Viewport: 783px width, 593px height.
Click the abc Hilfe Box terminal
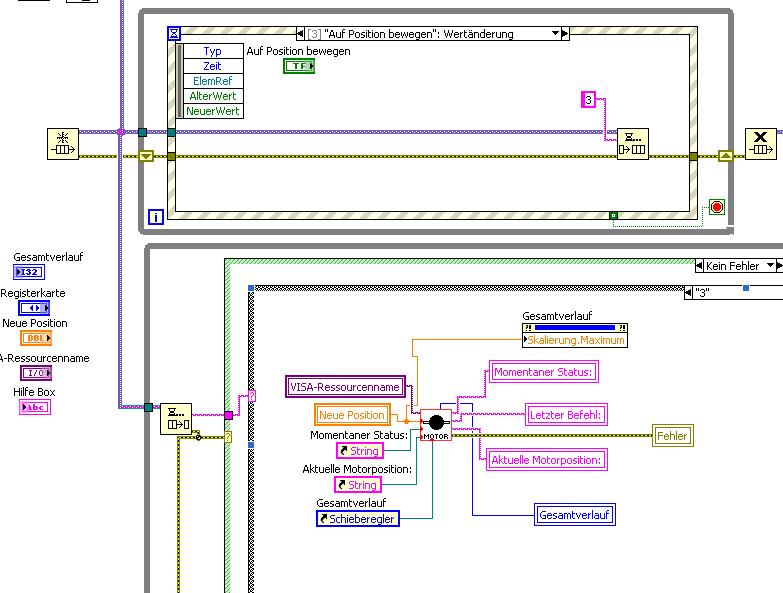coord(35,407)
